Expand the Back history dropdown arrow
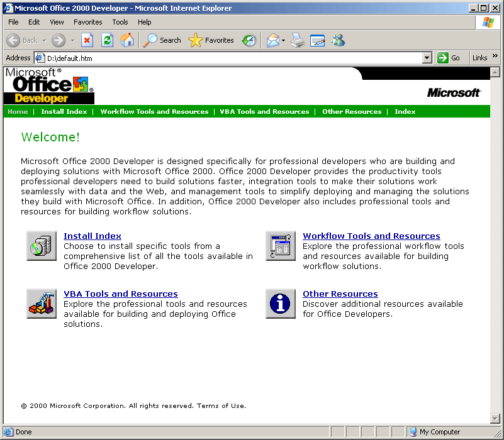 click(x=44, y=41)
